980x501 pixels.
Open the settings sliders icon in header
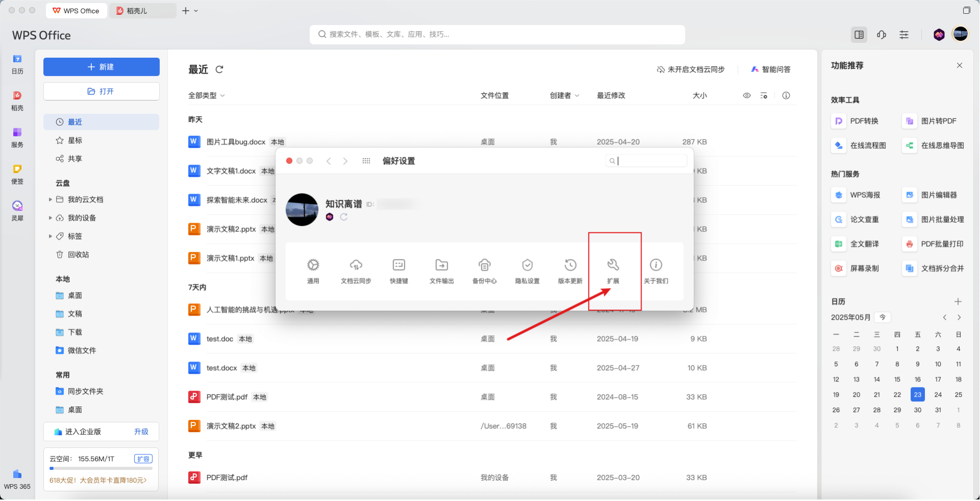coord(904,35)
